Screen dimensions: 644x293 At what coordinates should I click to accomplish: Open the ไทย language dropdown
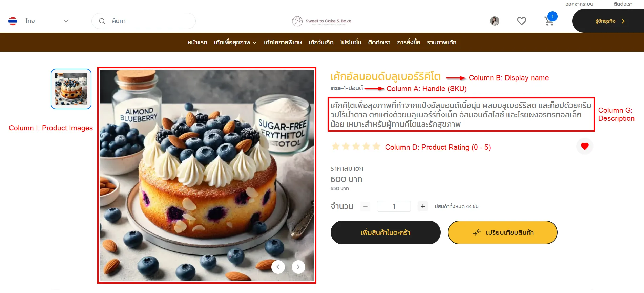click(47, 21)
